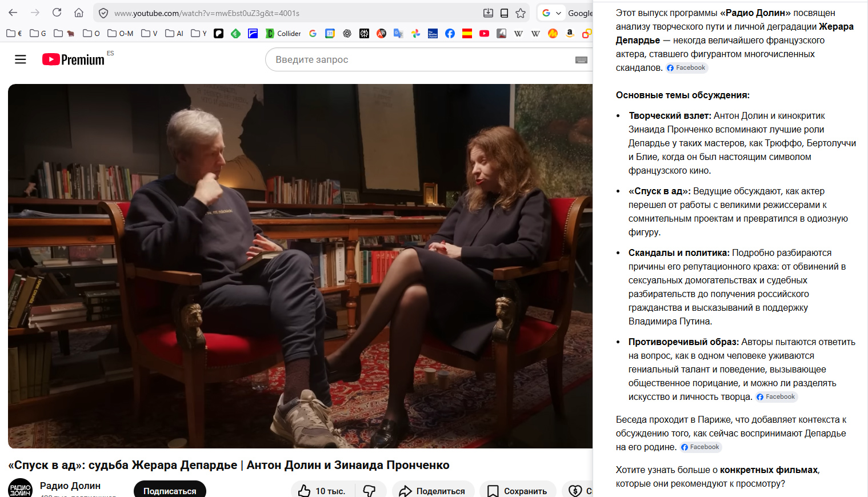Go back to the previous page

point(13,13)
